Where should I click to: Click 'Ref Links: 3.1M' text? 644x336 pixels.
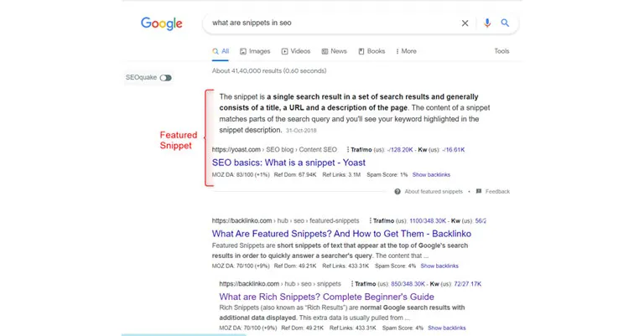click(x=341, y=175)
